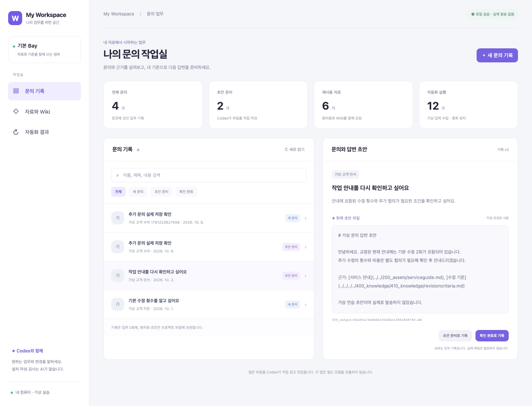Click the 초안 준비 badge on the 가상 고객 민서 row
The height and width of the screenshot is (406, 532).
(291, 276)
